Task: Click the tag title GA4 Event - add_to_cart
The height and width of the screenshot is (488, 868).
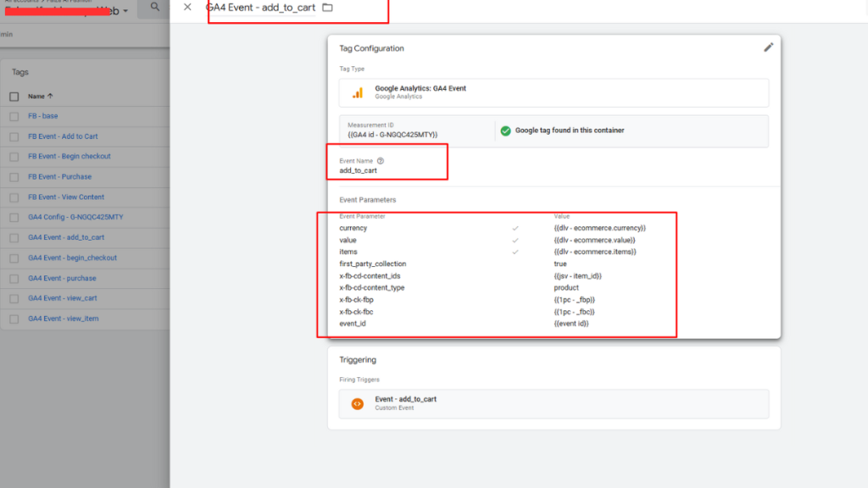Action: [261, 8]
